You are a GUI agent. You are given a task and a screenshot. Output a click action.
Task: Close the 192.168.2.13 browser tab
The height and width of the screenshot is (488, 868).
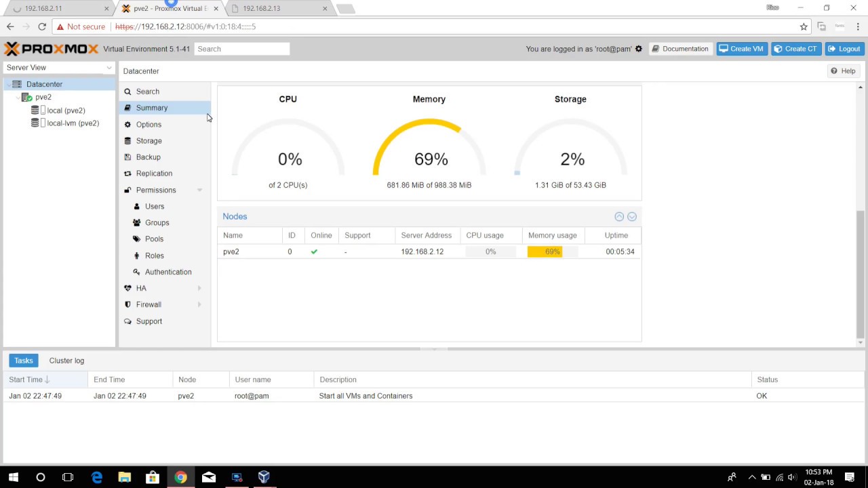click(325, 9)
